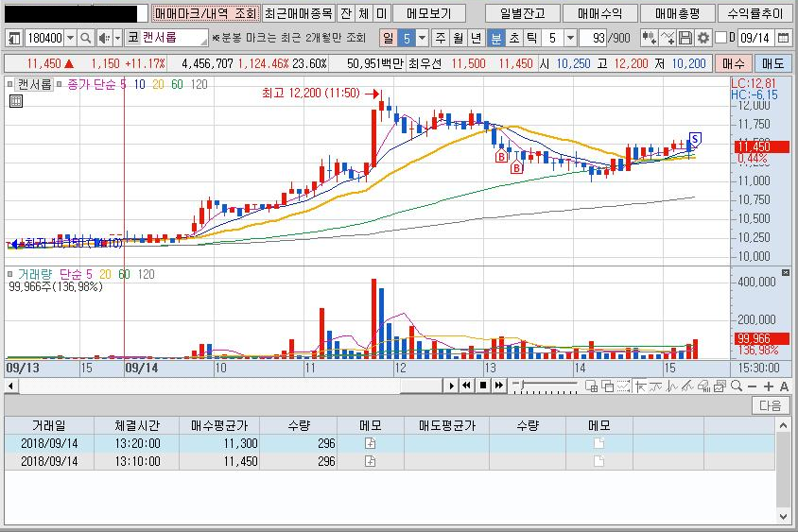Enlarge chart with the plus icon
This screenshot has height=532, width=798.
coord(769,387)
